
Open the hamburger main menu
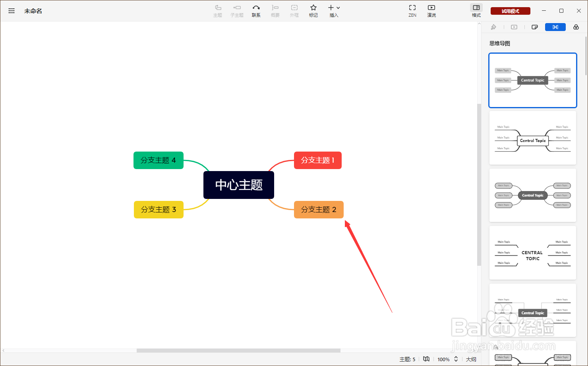[x=12, y=11]
